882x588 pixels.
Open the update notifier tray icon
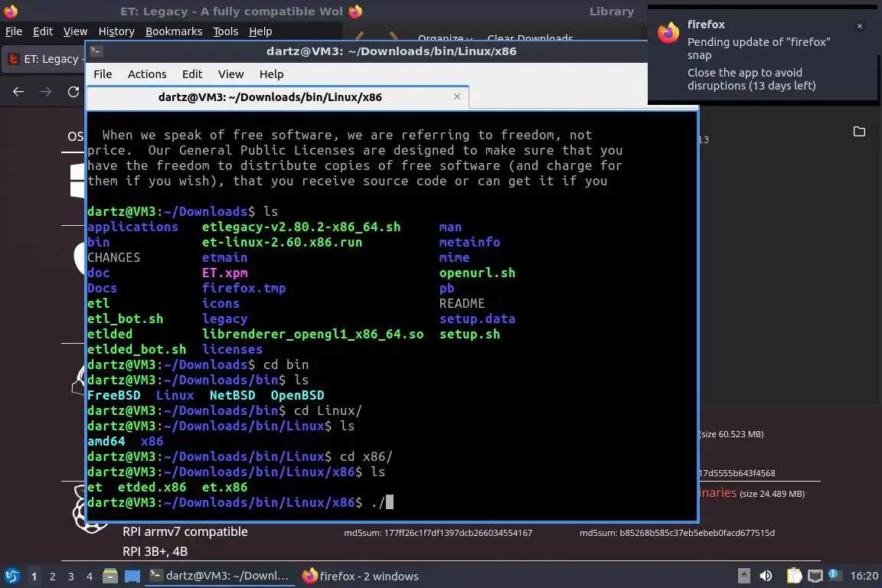point(835,575)
